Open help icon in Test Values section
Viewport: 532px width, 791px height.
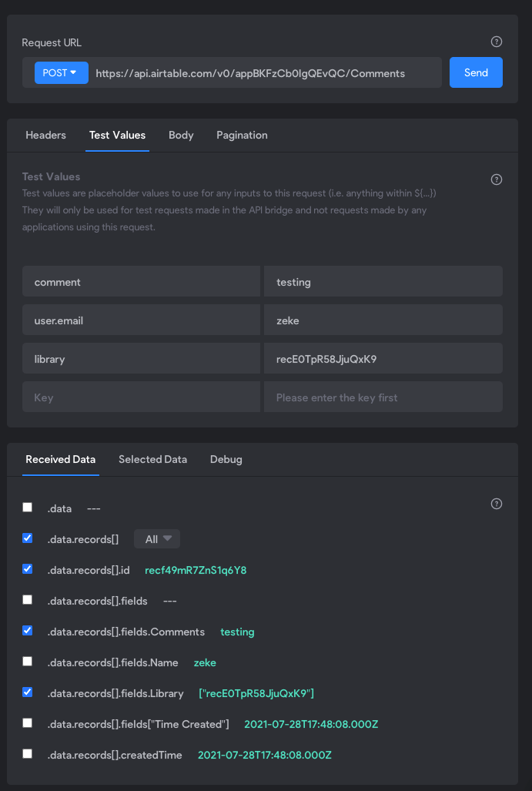496,179
